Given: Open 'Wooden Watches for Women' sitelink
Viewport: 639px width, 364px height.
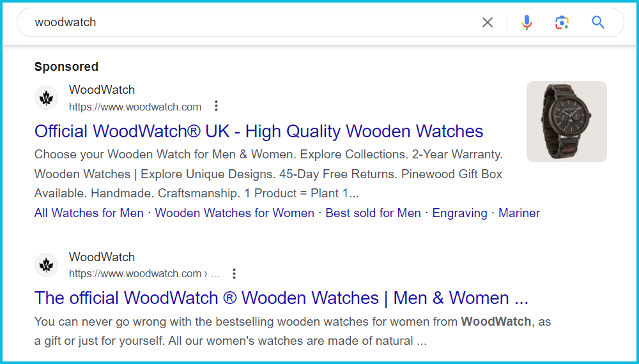Looking at the screenshot, I should tap(235, 213).
